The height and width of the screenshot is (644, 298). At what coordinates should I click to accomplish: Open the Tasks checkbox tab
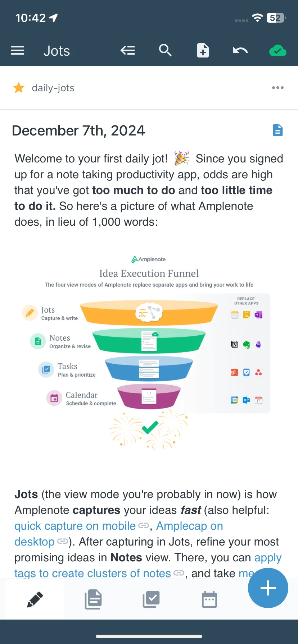(x=151, y=599)
